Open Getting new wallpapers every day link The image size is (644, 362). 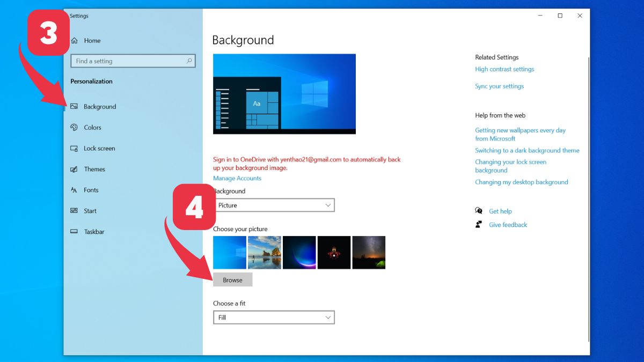point(520,135)
